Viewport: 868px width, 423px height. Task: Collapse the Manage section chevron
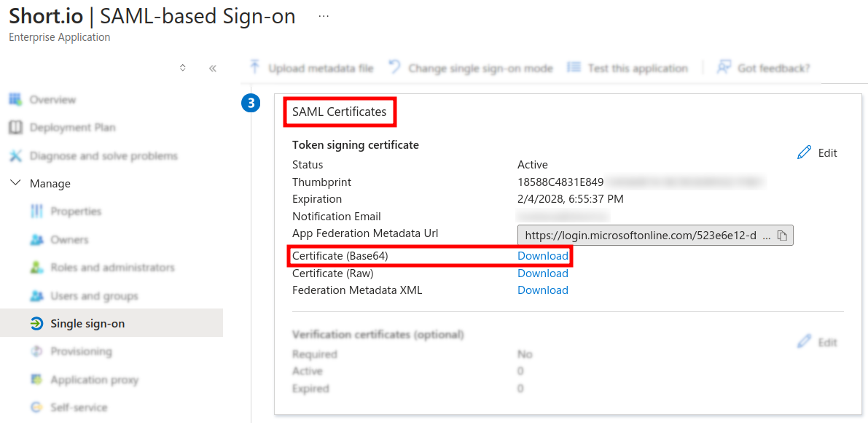point(15,183)
